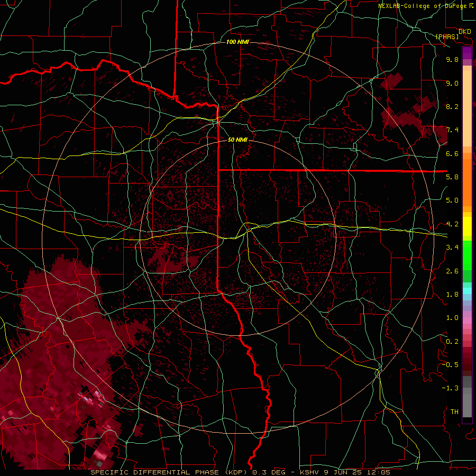Screen dimensions: 476x476
Task: Select the 3.4 legend value
Action: click(452, 248)
